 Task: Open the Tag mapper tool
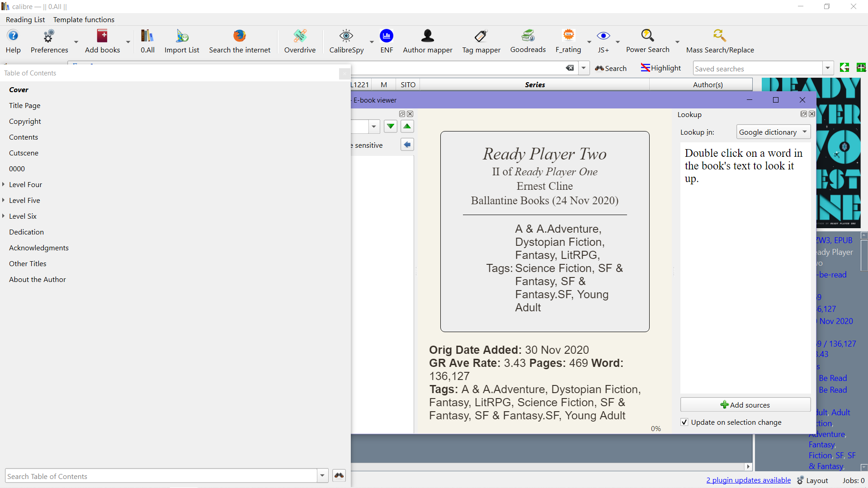[481, 41]
